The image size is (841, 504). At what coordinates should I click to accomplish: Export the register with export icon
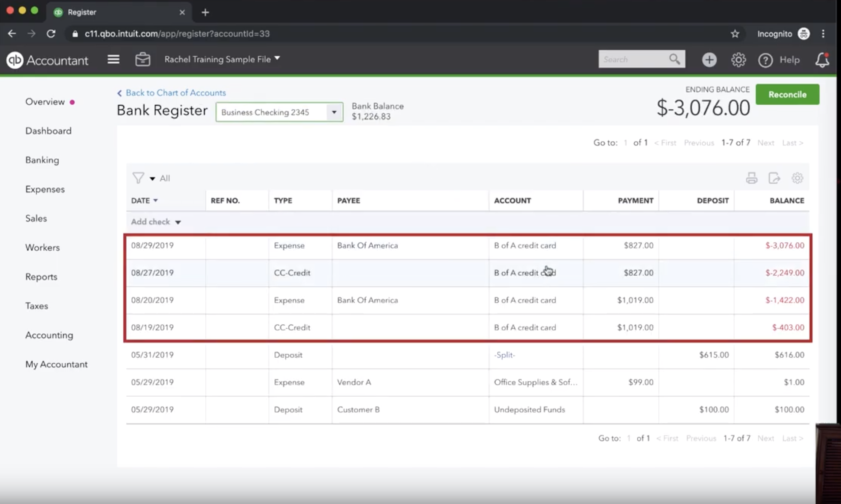tap(774, 178)
